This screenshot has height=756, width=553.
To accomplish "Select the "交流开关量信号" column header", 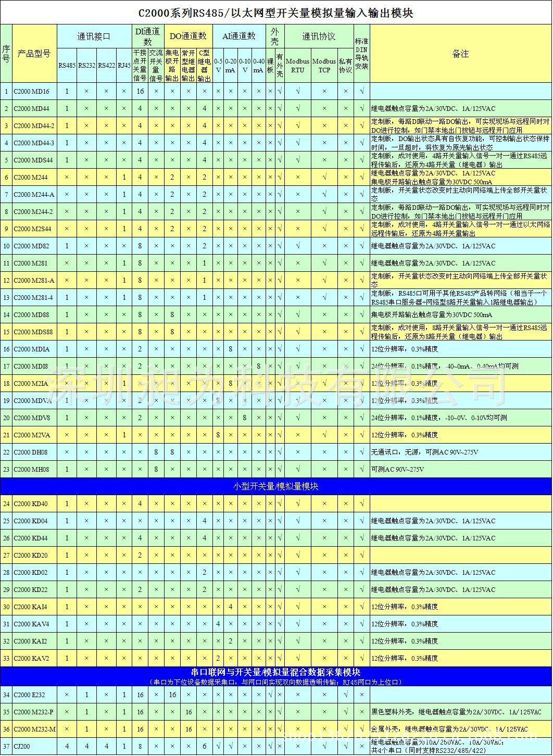I will pos(156,66).
